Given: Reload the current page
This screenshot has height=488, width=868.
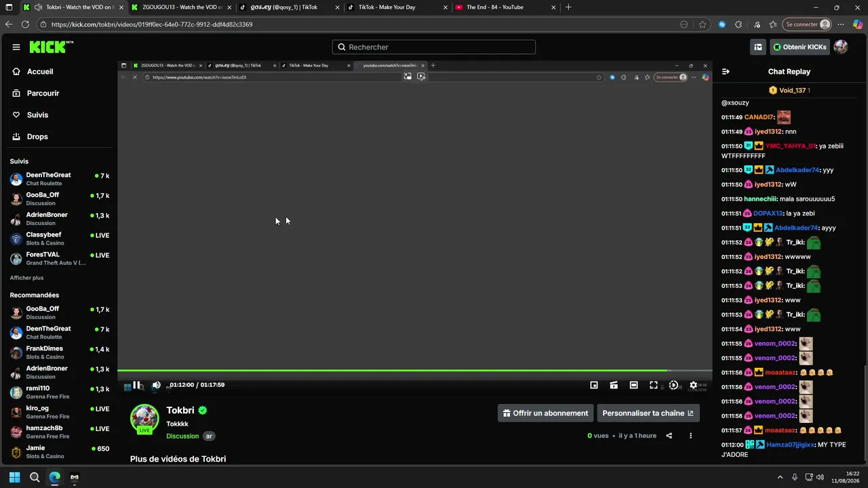Looking at the screenshot, I should (25, 24).
